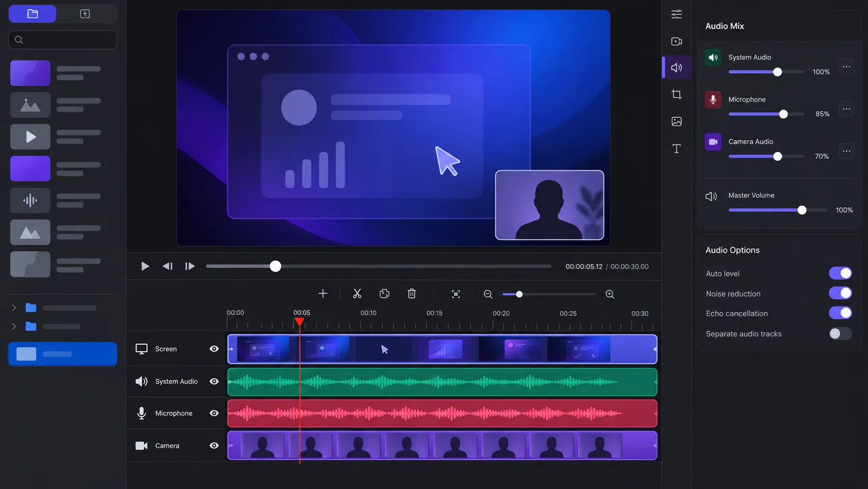Click the add plus icon in timeline toolbar
Image resolution: width=868 pixels, height=489 pixels.
[x=323, y=294]
